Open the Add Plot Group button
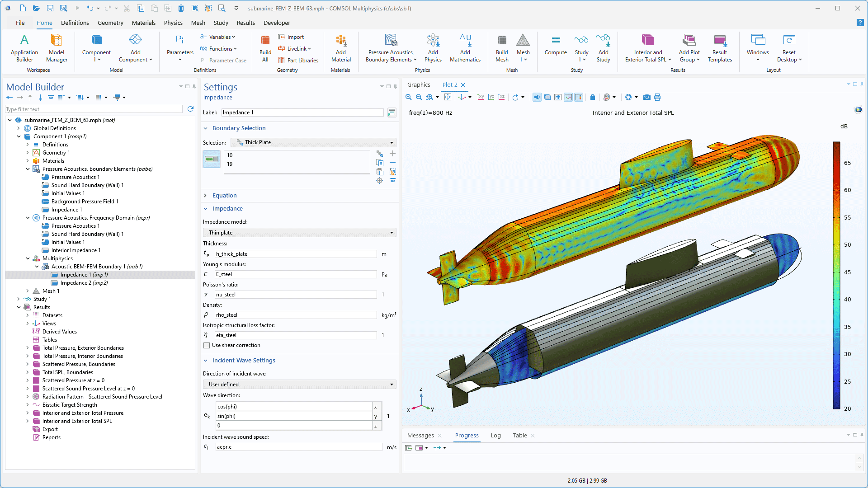Screen dimensions: 868x488 coord(689,47)
